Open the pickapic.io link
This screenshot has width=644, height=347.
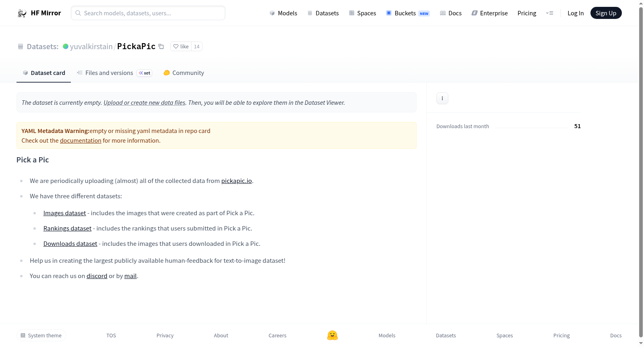coord(237,181)
